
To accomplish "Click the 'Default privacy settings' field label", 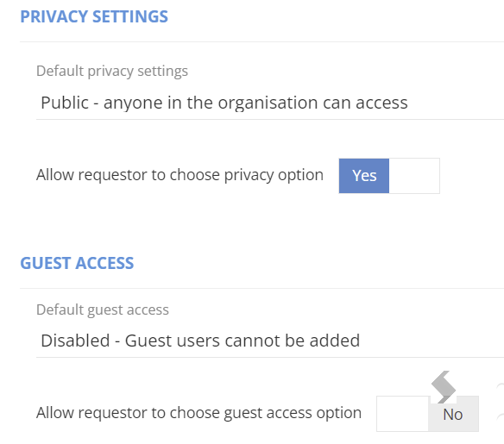I will [112, 71].
